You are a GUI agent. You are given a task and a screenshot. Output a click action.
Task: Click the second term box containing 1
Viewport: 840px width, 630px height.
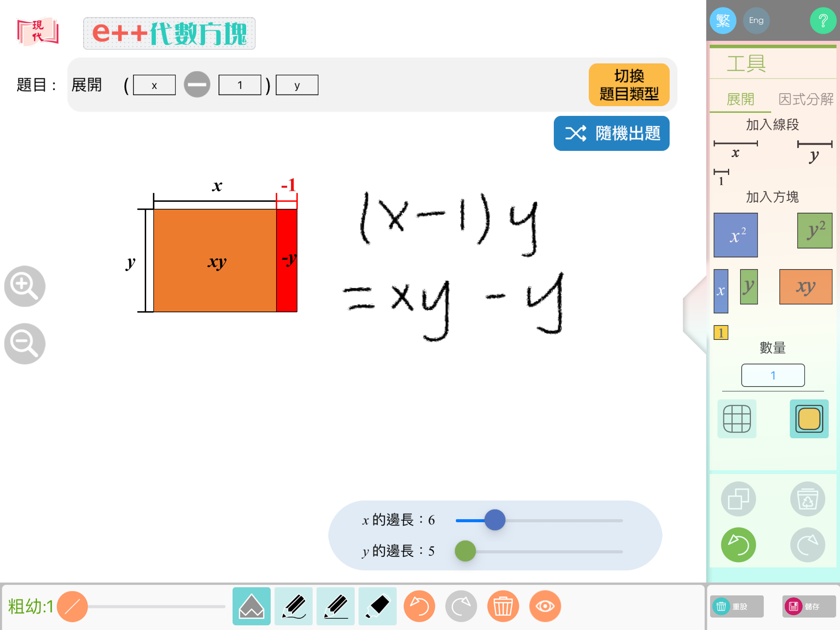point(240,85)
